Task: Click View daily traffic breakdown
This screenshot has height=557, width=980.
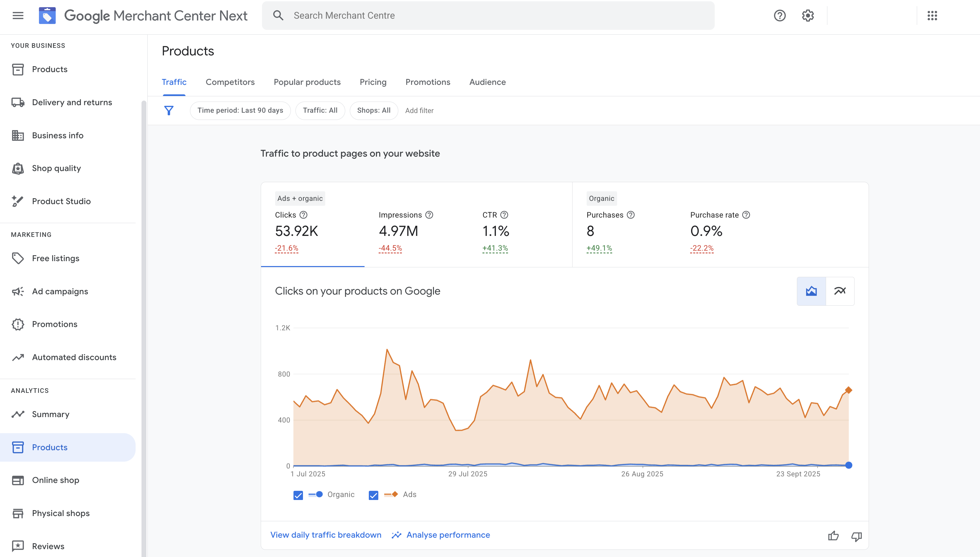Action: pyautogui.click(x=325, y=534)
